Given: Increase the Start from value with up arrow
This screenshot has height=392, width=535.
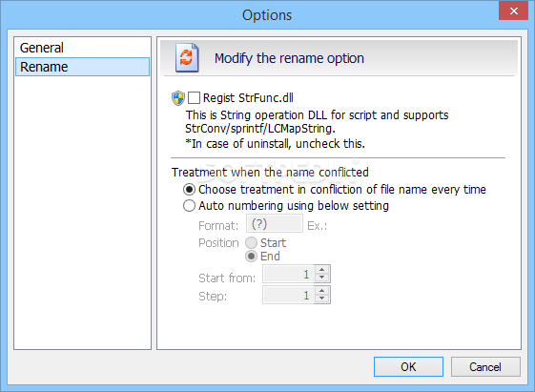Looking at the screenshot, I should (x=321, y=270).
